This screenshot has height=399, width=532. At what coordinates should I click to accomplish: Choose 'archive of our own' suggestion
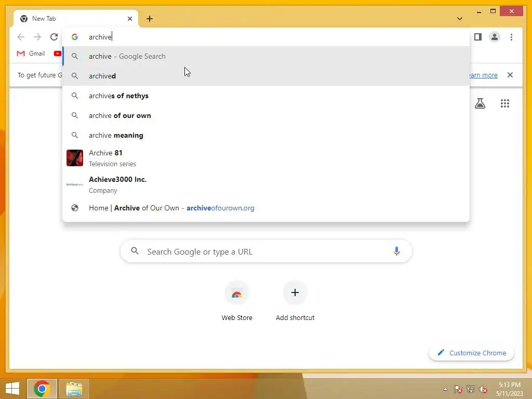[267, 115]
